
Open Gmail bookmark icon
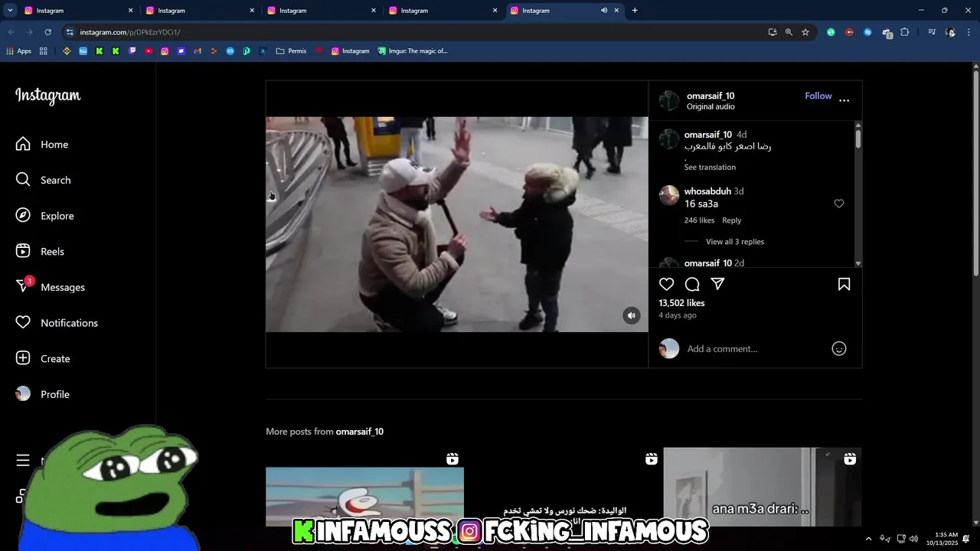(x=198, y=51)
